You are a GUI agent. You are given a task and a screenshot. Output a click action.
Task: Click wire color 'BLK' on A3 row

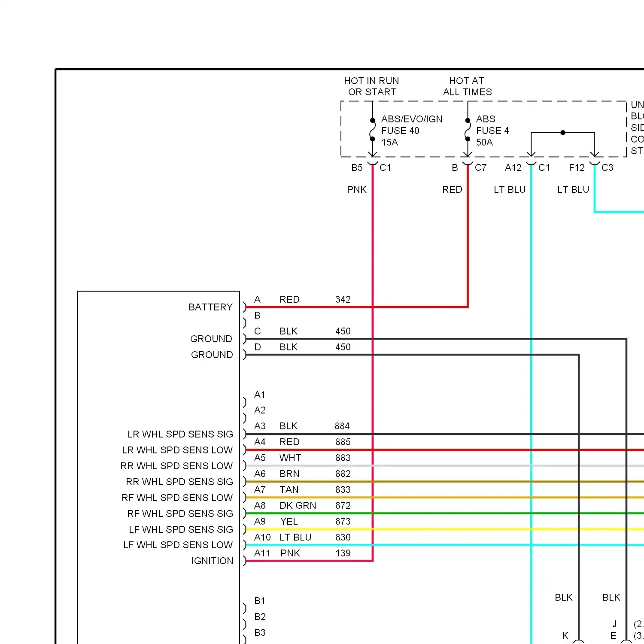tap(289, 426)
